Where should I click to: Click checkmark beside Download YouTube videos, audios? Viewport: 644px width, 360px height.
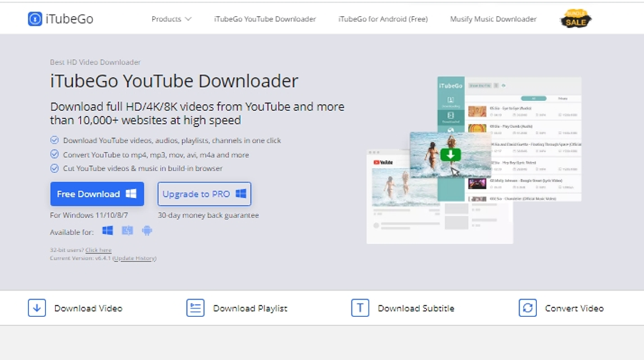coord(54,140)
